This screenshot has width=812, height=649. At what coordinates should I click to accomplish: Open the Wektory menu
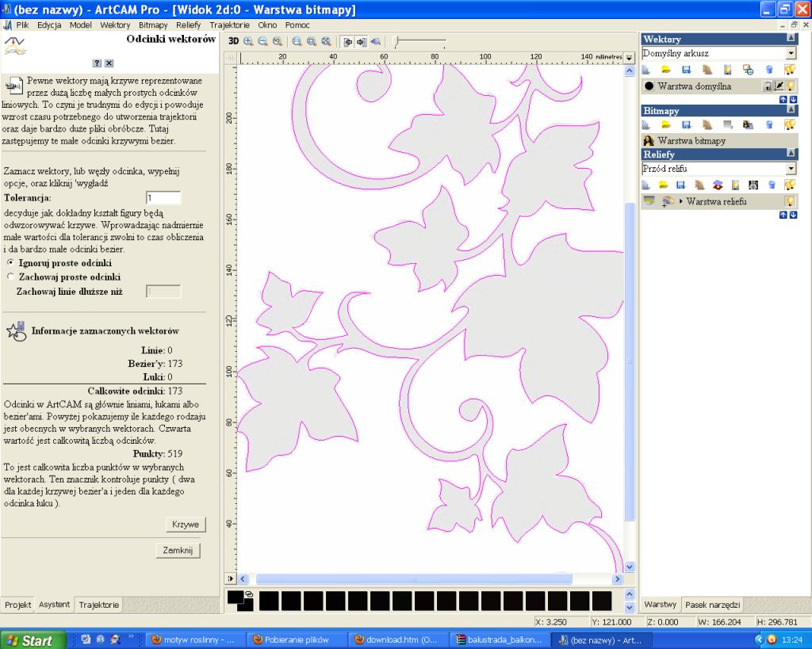tap(115, 25)
